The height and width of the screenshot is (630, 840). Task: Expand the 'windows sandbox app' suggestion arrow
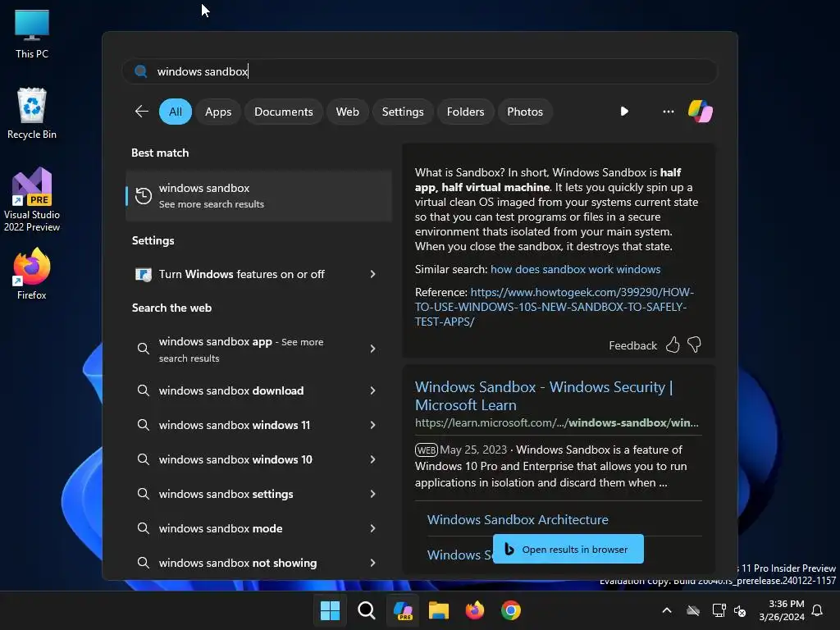tap(373, 349)
